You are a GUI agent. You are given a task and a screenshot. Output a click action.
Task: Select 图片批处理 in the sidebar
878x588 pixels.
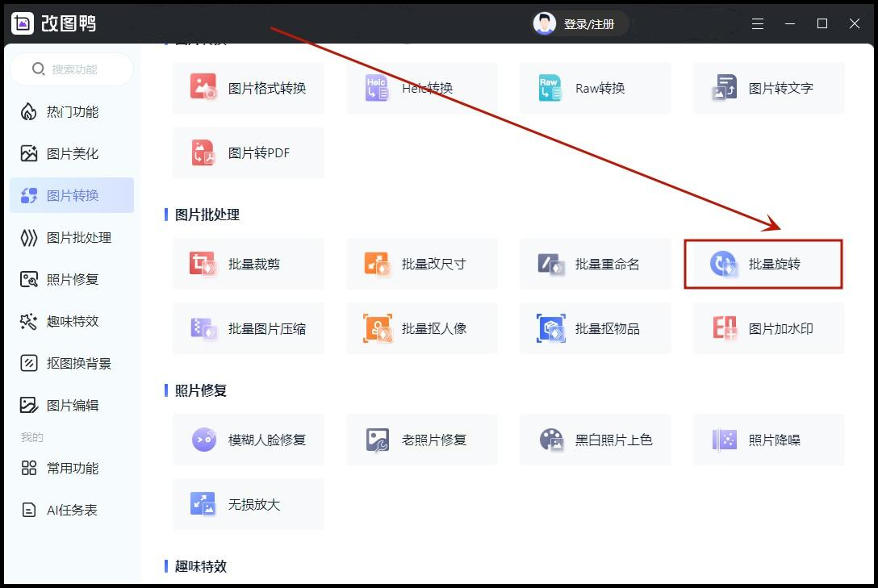tap(72, 238)
